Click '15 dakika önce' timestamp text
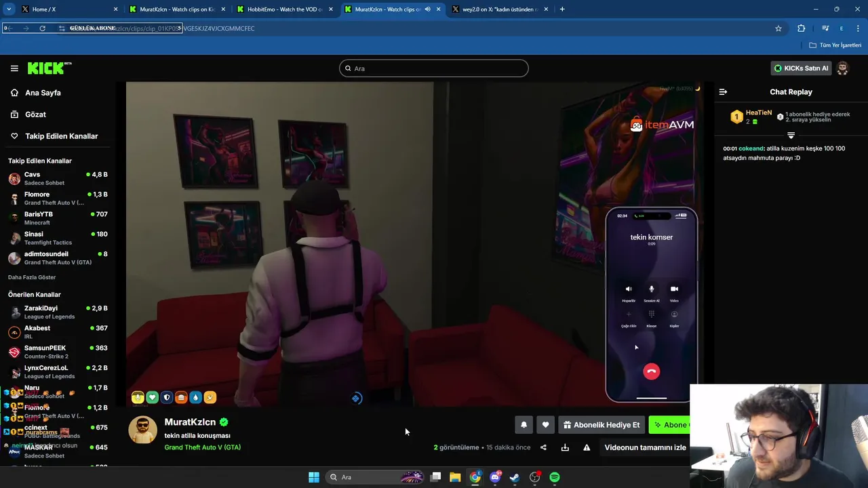 tap(509, 447)
